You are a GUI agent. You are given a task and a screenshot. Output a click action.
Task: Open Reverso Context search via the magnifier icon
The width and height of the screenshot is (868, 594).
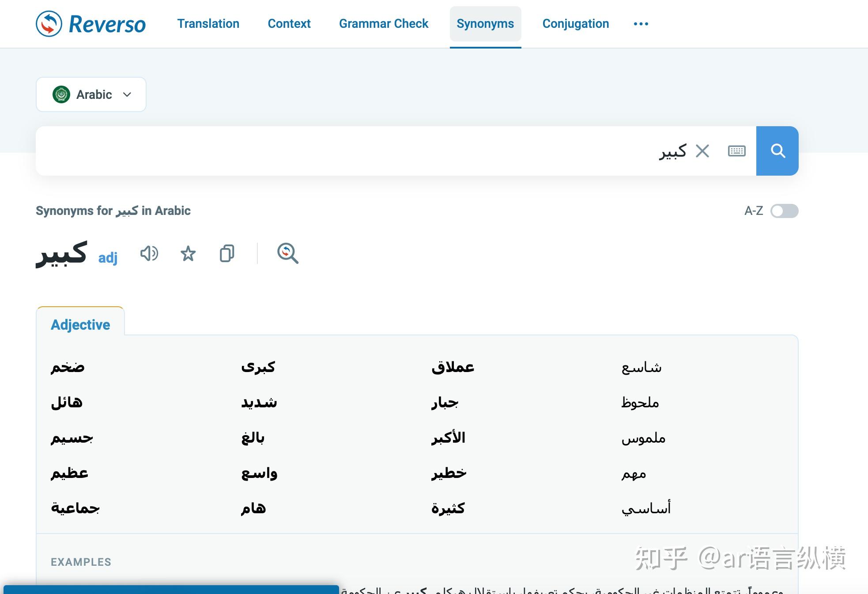coord(287,254)
